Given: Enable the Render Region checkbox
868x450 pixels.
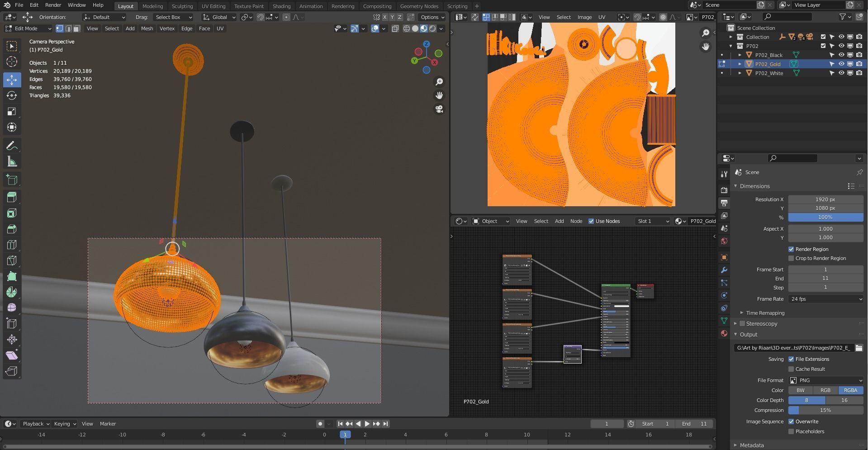Looking at the screenshot, I should click(791, 249).
